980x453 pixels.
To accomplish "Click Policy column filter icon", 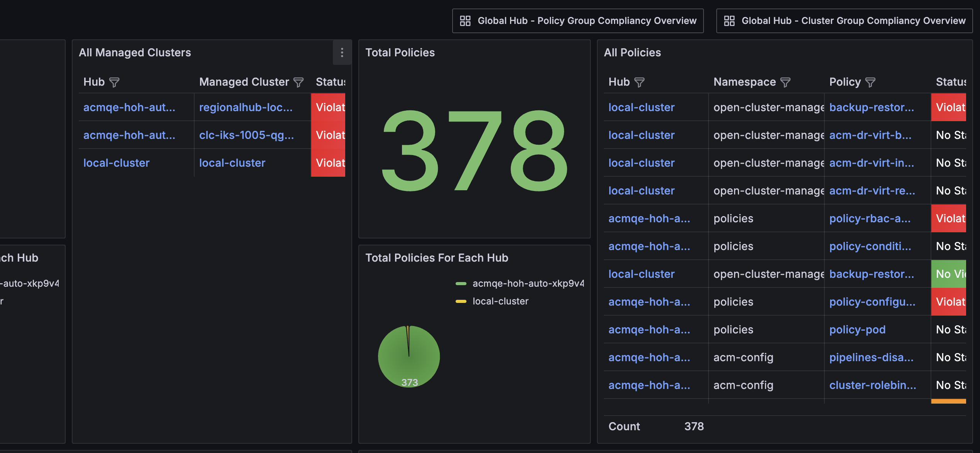I will click(x=870, y=82).
